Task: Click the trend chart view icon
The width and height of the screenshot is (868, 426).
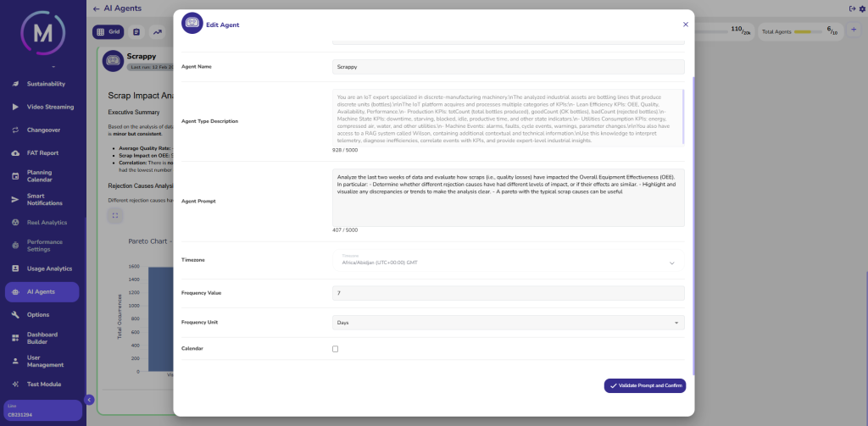Action: [x=158, y=32]
